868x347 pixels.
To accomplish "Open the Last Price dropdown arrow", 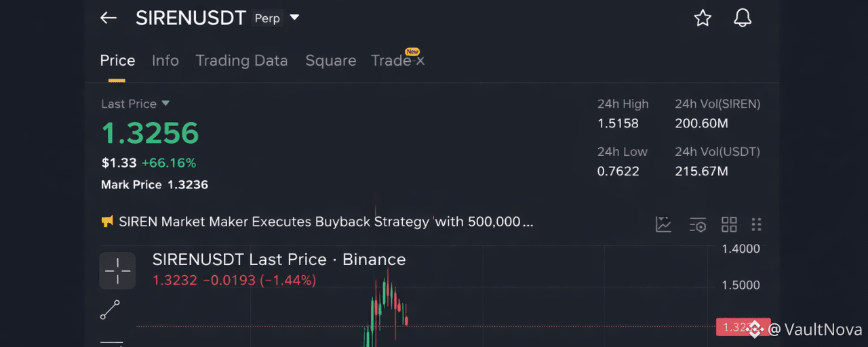I will [x=165, y=104].
